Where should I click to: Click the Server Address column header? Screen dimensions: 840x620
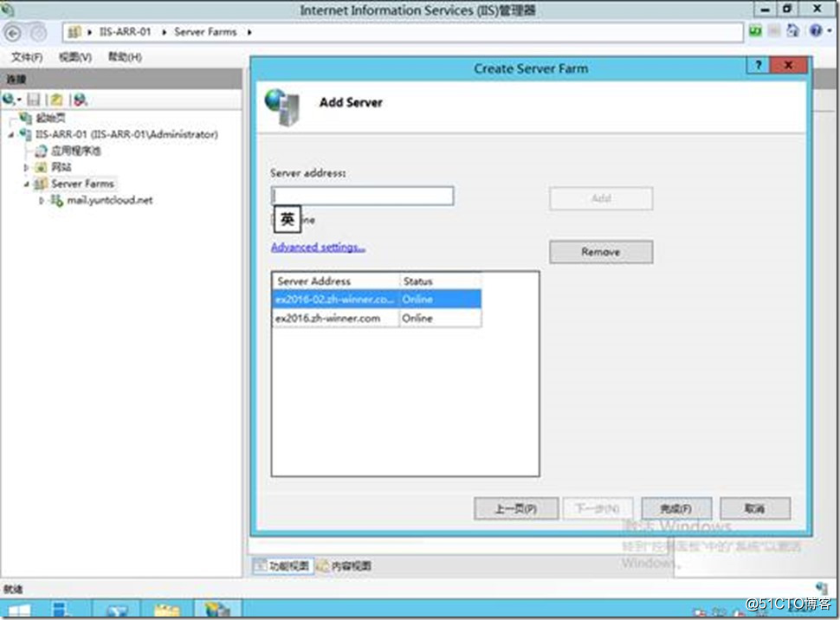tap(336, 281)
